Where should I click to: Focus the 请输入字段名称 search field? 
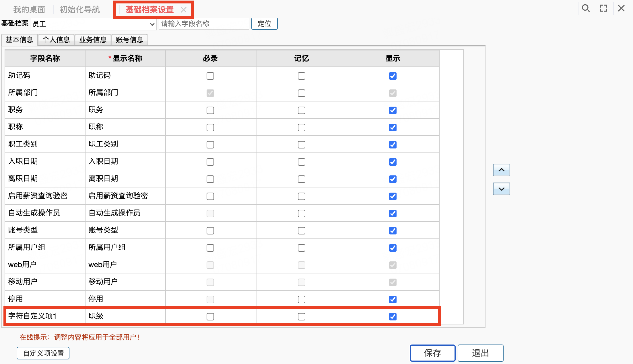[x=204, y=24]
